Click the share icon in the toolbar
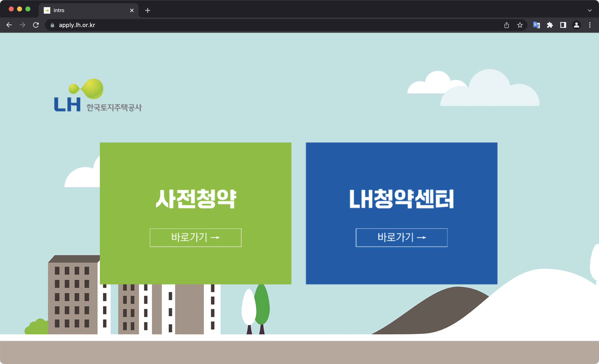The image size is (599, 364). pos(506,25)
